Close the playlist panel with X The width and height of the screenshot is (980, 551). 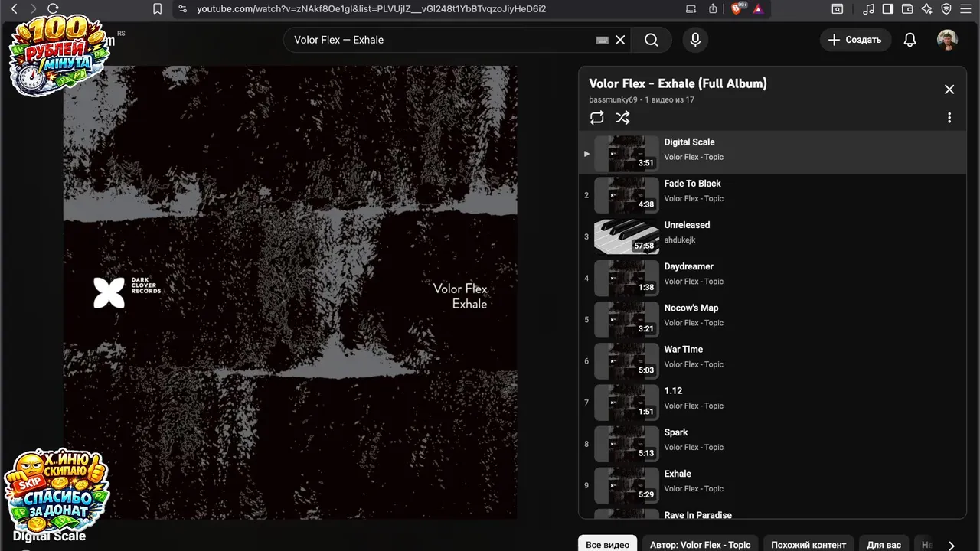click(949, 90)
